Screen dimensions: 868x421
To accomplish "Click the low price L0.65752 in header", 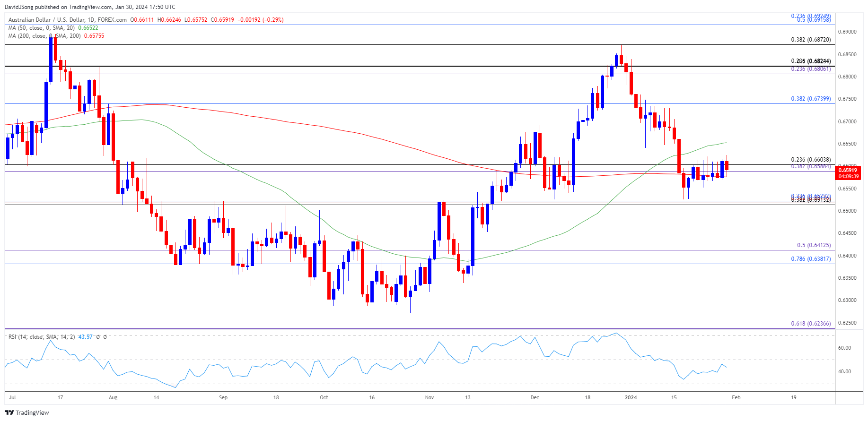I will pos(196,20).
